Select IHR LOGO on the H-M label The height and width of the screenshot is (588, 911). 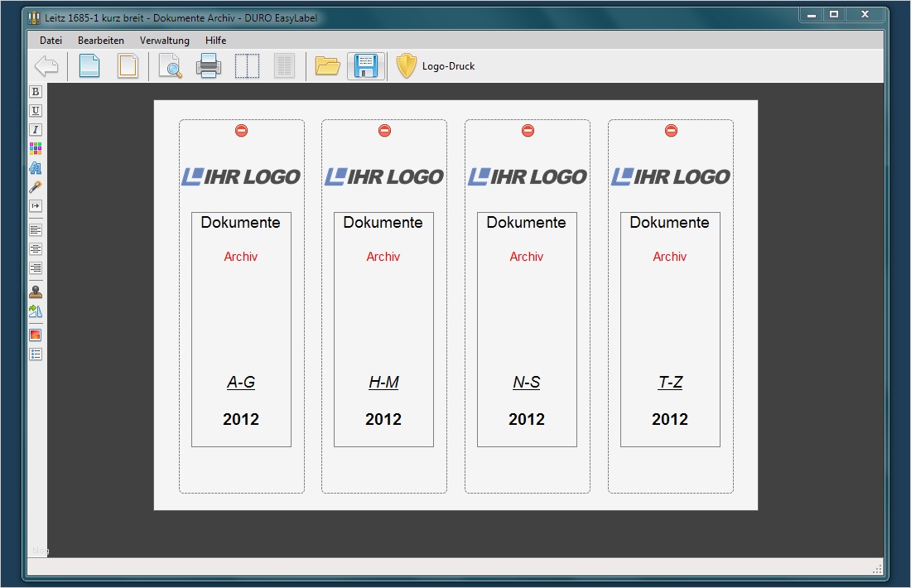384,176
